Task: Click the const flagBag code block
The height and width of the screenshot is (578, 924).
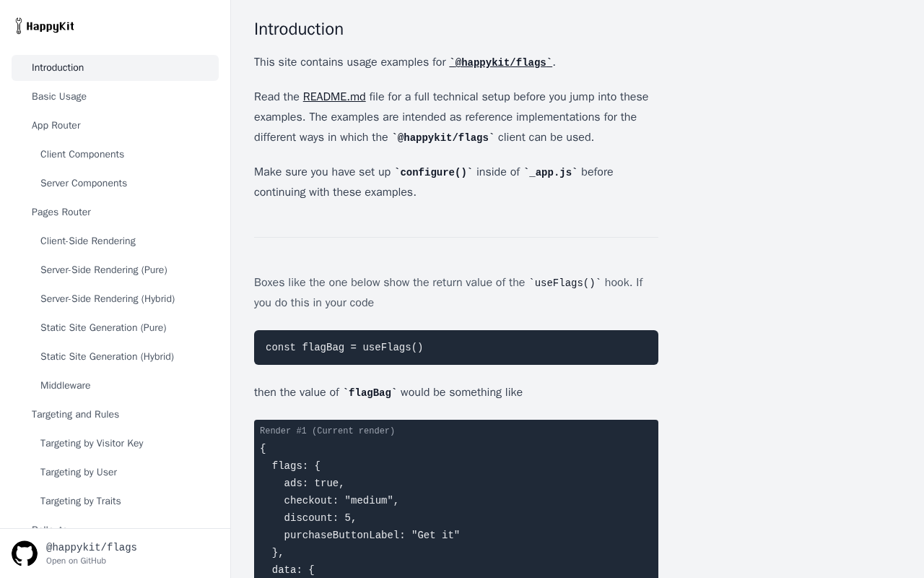Action: click(x=456, y=348)
